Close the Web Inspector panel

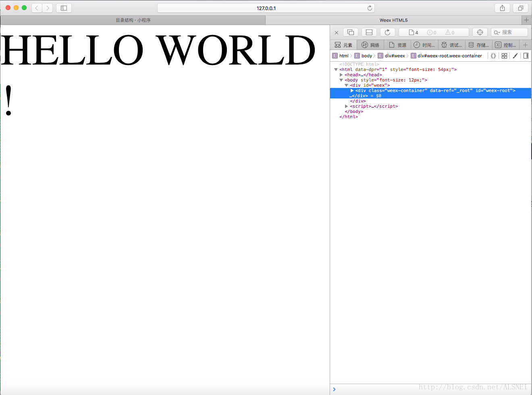(337, 33)
